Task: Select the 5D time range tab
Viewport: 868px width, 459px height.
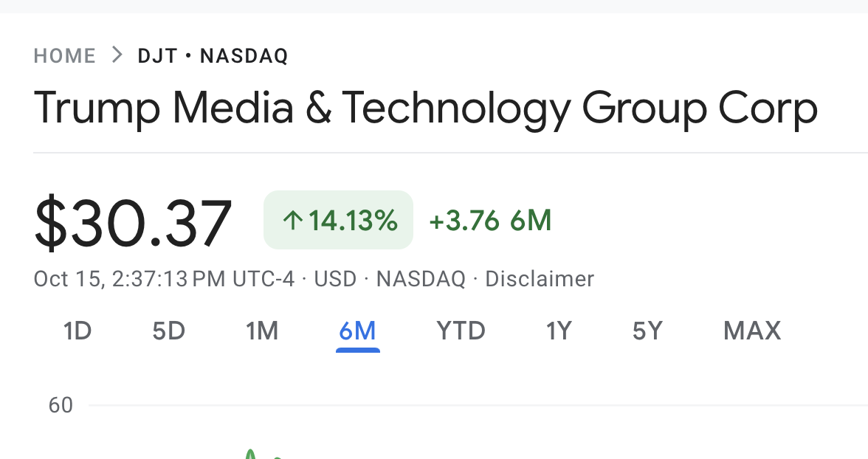Action: coord(169,331)
